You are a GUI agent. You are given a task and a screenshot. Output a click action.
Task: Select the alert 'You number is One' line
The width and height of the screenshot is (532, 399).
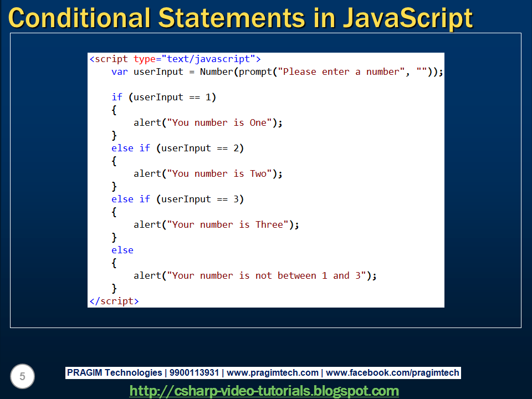[x=208, y=122]
